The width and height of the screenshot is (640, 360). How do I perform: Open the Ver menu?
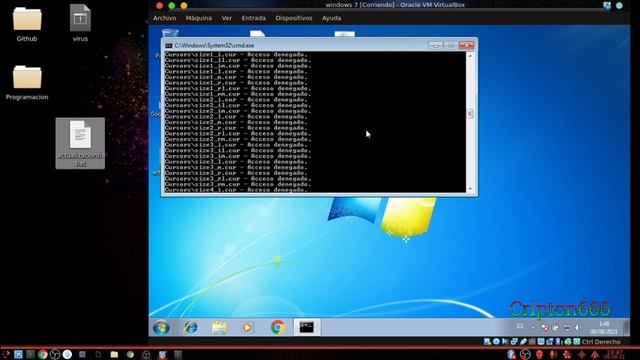[x=227, y=18]
